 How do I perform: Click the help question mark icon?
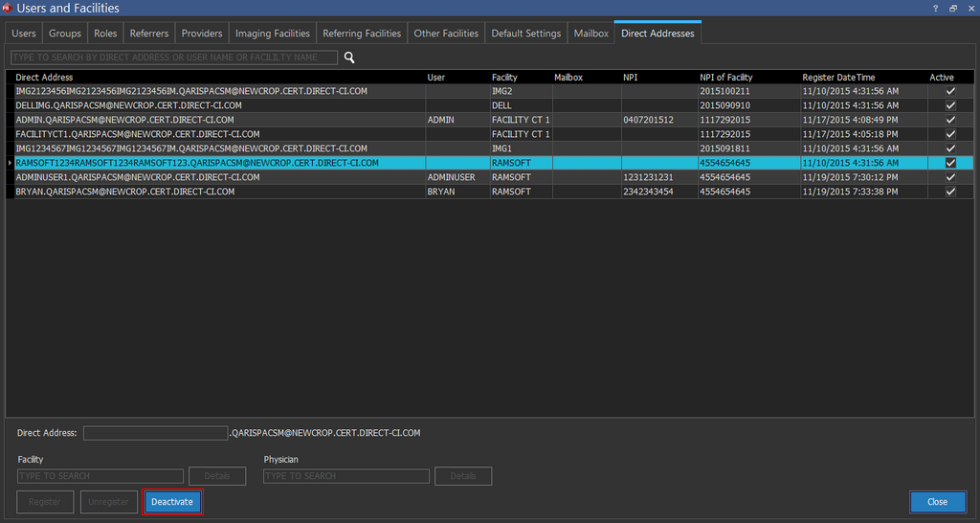coord(935,9)
